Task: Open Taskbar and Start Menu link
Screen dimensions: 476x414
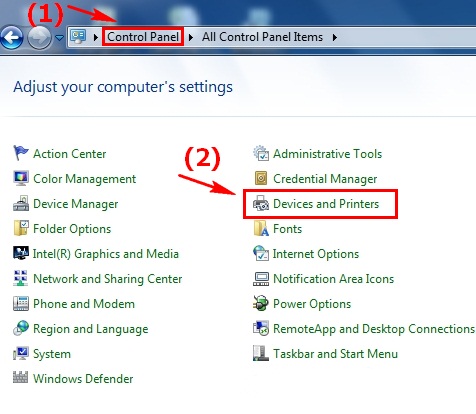Action: click(335, 353)
